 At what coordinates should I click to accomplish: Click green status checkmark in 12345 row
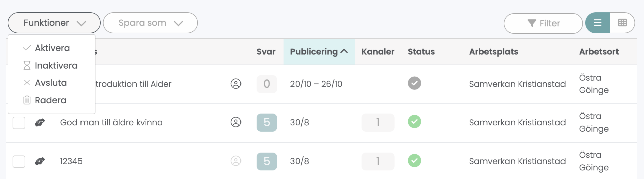click(415, 160)
